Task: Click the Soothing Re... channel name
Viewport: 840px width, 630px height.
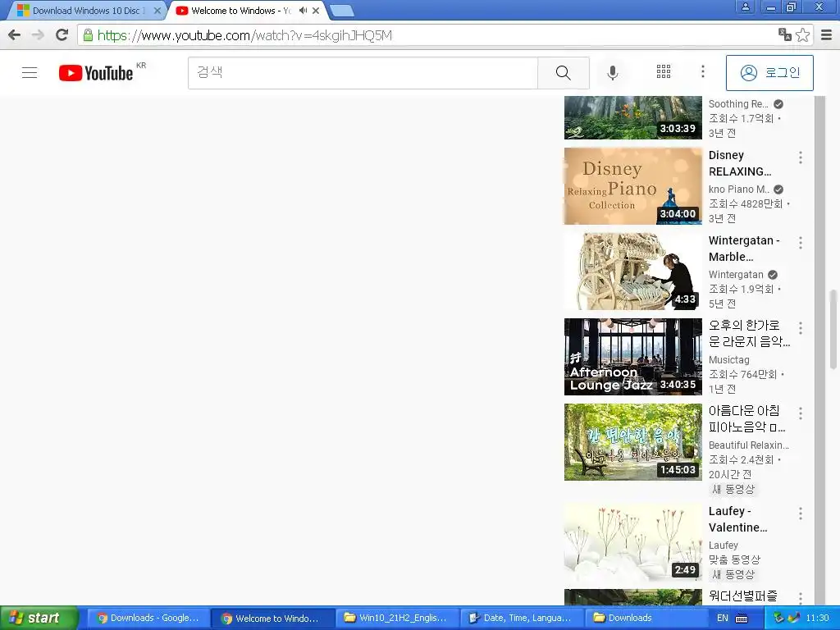Action: (738, 104)
